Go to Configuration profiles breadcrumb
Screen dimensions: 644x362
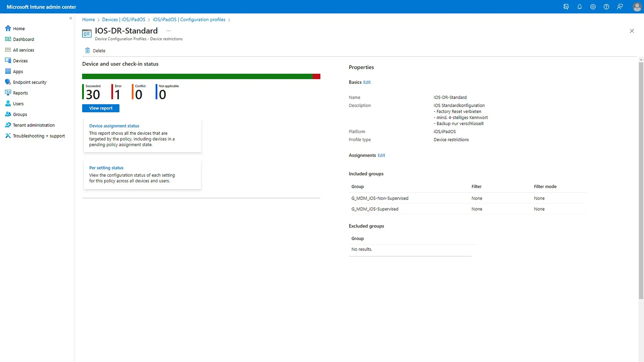click(189, 20)
